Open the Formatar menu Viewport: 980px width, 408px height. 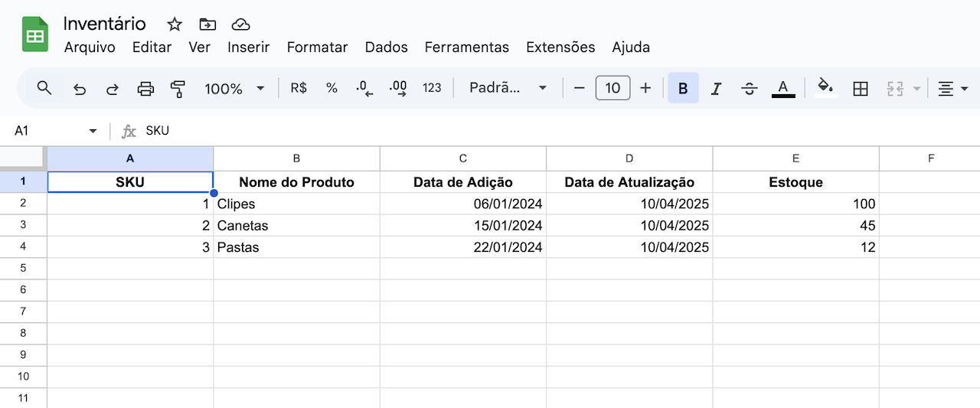[x=317, y=47]
